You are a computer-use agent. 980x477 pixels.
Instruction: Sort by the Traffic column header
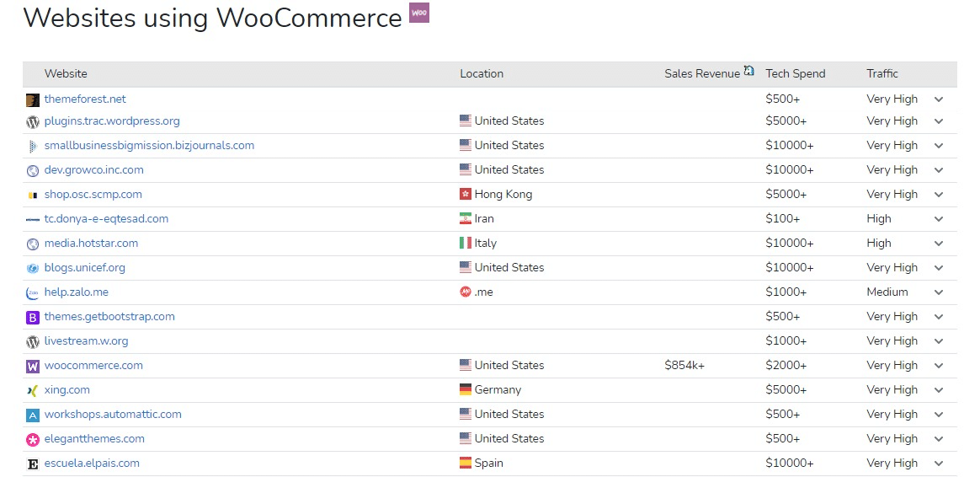point(882,73)
